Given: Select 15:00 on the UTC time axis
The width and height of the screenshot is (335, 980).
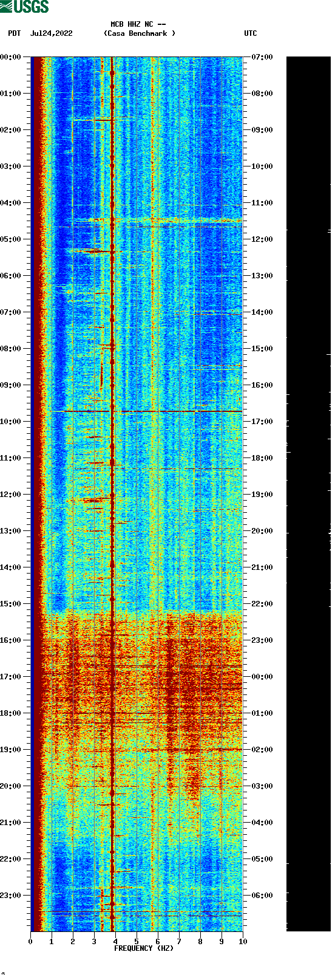Looking at the screenshot, I should pyautogui.click(x=262, y=349).
